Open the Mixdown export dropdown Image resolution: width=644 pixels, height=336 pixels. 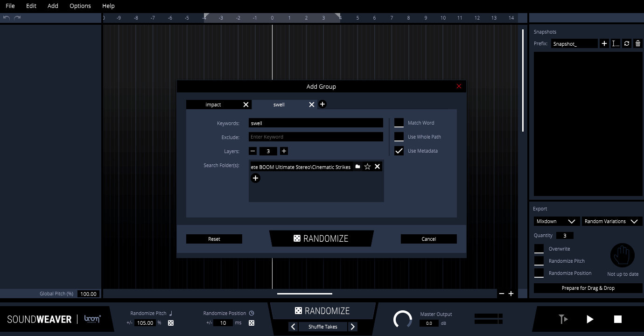pyautogui.click(x=556, y=221)
